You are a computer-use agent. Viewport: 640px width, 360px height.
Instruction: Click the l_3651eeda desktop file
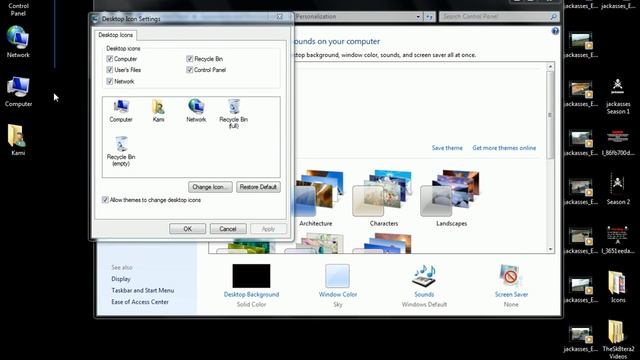(x=618, y=240)
